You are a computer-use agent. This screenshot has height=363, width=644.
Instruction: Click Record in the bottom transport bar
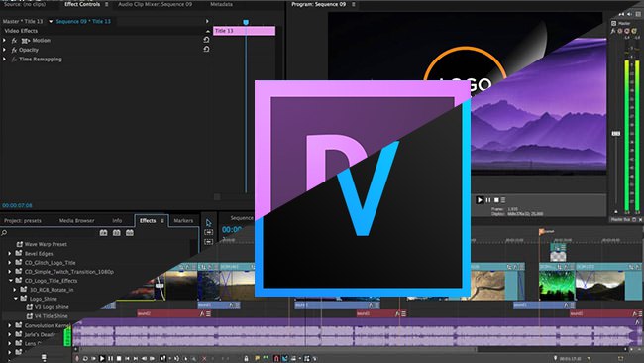77,358
